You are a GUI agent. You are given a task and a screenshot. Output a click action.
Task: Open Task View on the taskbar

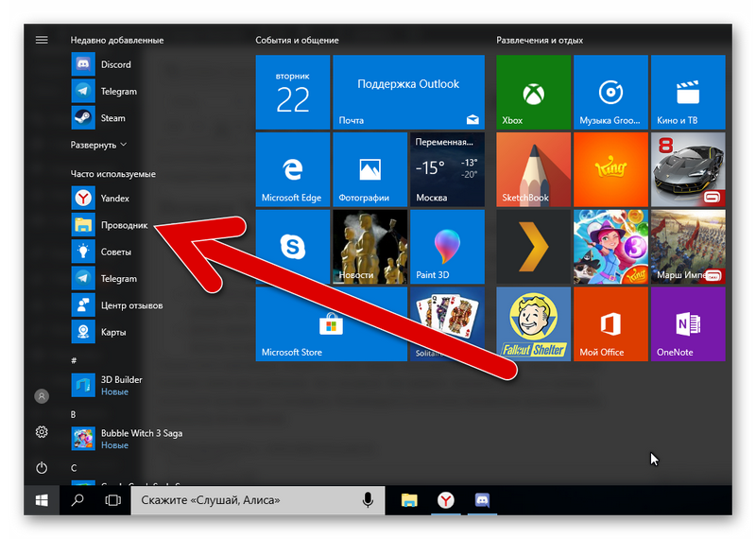[112, 500]
